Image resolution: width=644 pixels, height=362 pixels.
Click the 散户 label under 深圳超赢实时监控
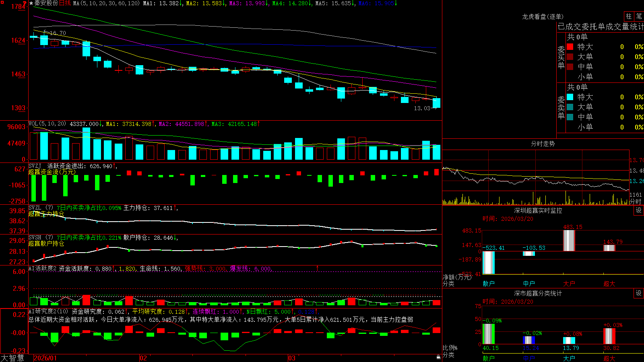488,284
